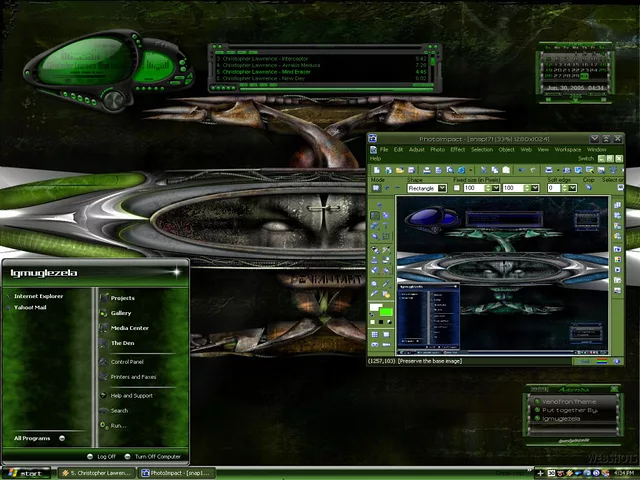The height and width of the screenshot is (480, 640).
Task: Expand All Programs in Start menu
Action: [39, 438]
